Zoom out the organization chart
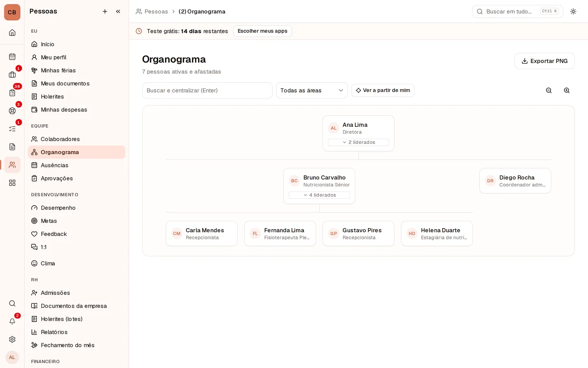 coord(549,90)
